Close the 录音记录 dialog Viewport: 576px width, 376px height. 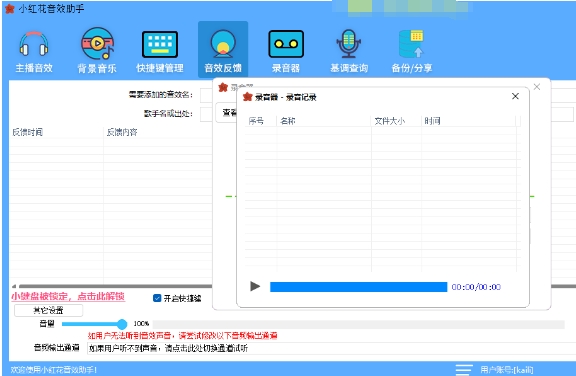(515, 96)
